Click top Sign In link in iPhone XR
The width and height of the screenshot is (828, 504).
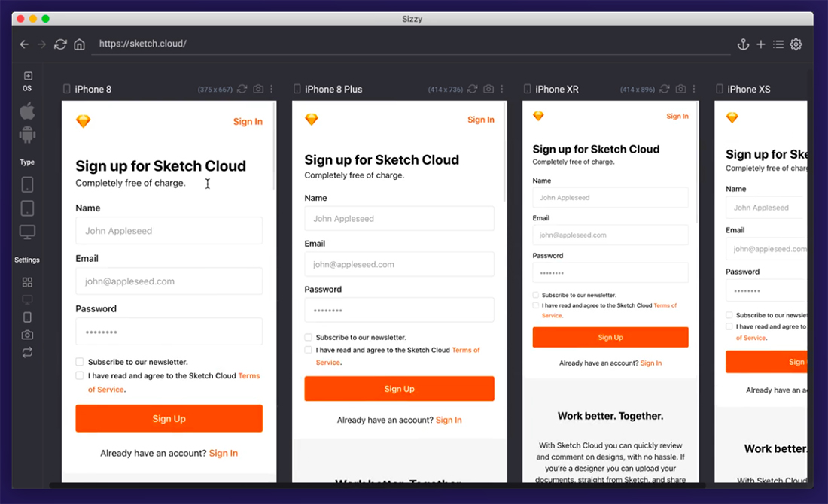click(x=677, y=116)
